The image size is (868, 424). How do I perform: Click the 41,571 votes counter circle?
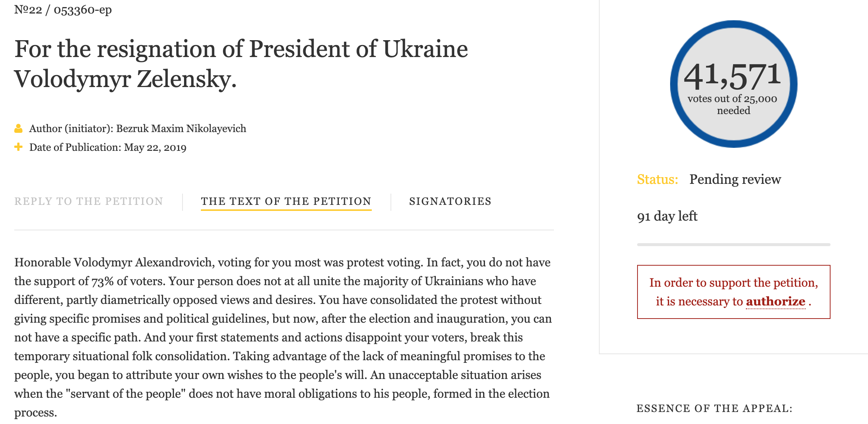(x=733, y=84)
